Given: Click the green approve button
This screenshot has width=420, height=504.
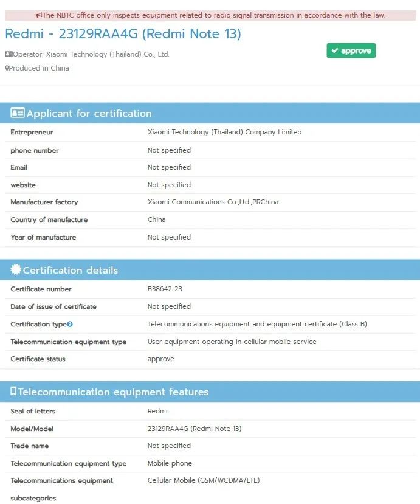Looking at the screenshot, I should point(351,50).
